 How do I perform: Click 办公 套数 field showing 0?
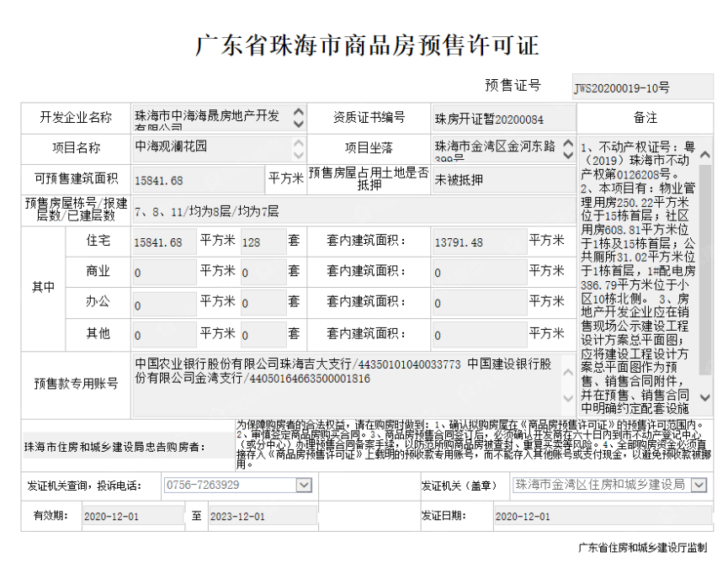263,304
